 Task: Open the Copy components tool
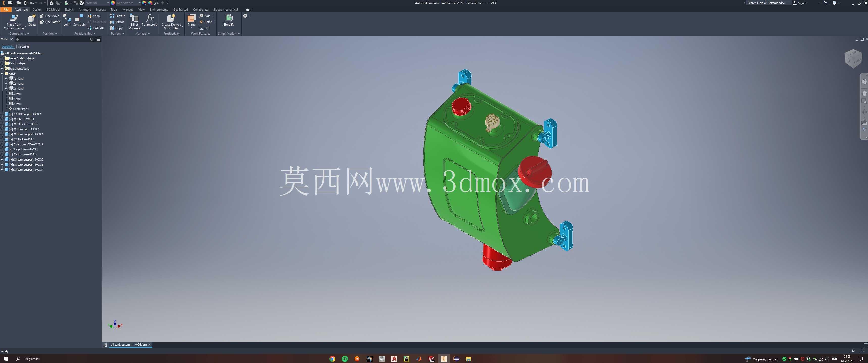[116, 28]
